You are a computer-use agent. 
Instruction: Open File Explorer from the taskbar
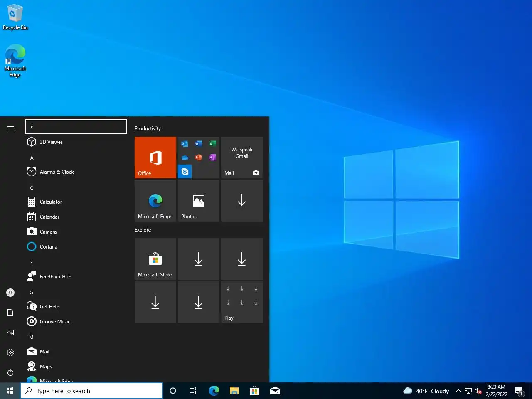click(x=234, y=391)
